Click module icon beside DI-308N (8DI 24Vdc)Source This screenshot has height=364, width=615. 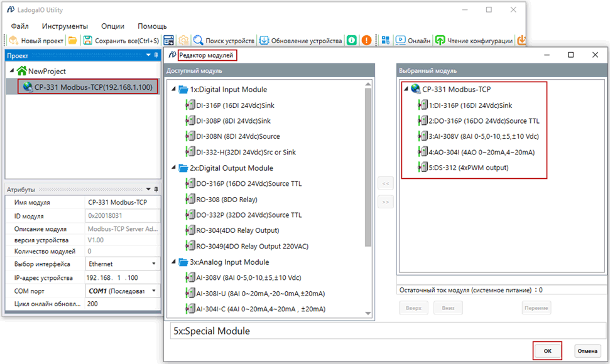tap(190, 136)
